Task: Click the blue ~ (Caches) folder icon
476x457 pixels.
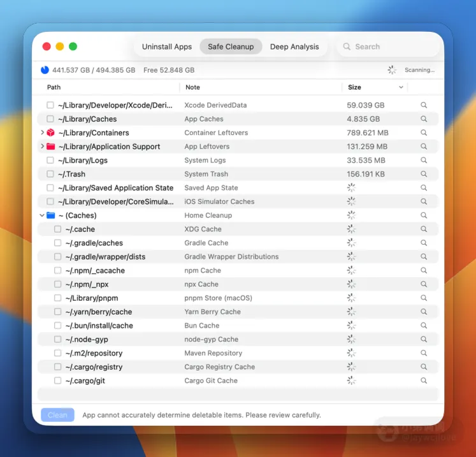Action: pyautogui.click(x=51, y=215)
